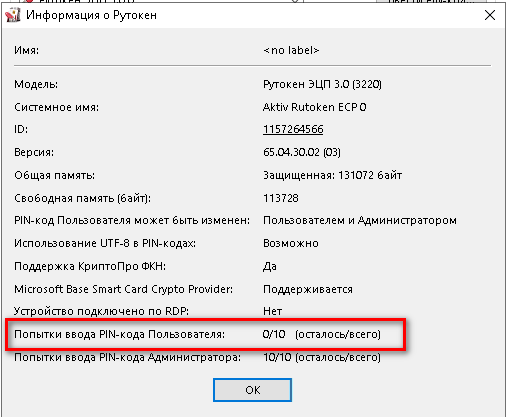Click the Поддерживается value for Microsoft provider
The width and height of the screenshot is (506, 417).
[x=308, y=289]
